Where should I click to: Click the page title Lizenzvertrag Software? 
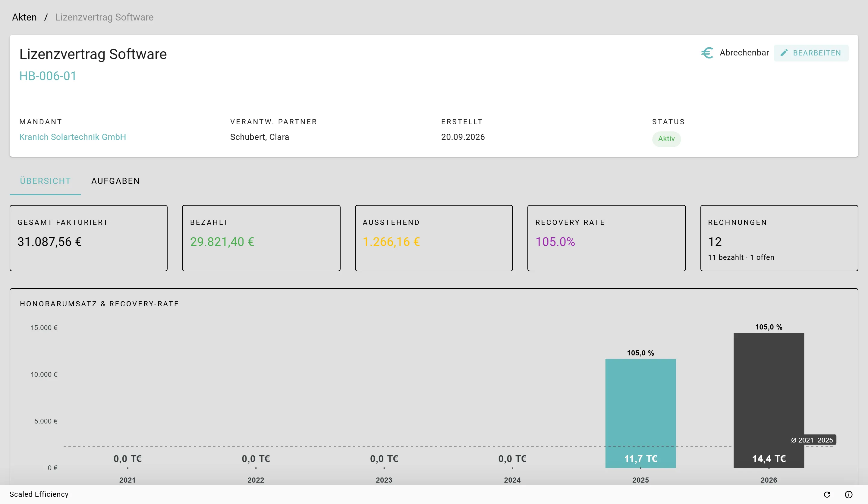(x=93, y=54)
